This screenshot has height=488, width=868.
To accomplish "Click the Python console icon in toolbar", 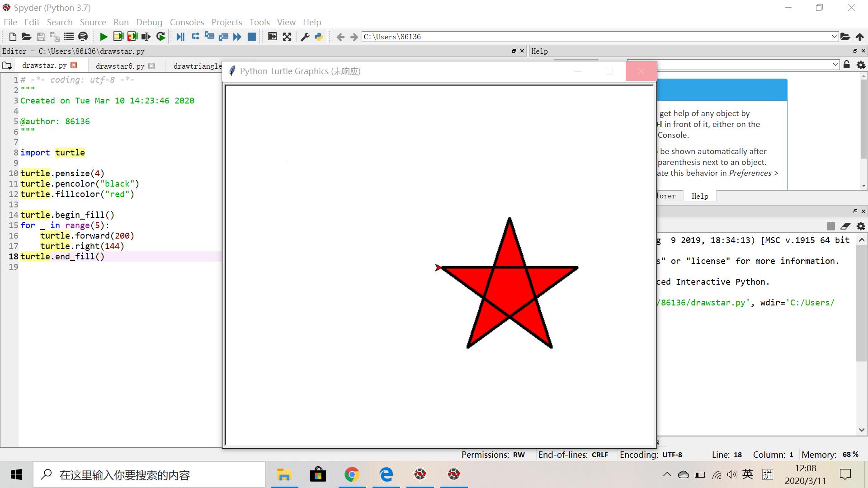I will point(320,37).
